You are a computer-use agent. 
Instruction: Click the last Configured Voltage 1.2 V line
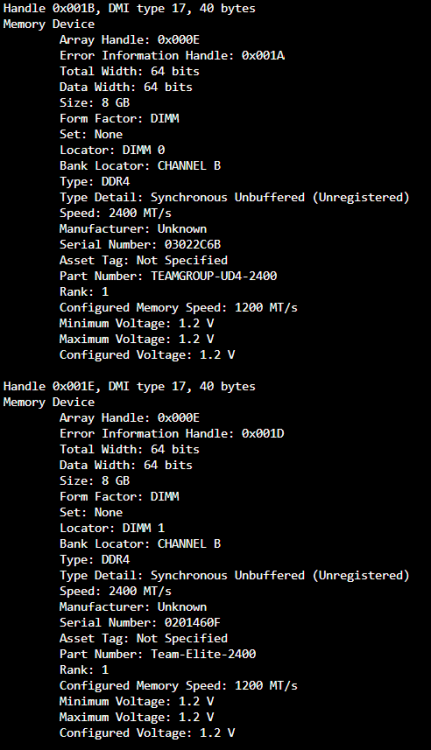147,733
